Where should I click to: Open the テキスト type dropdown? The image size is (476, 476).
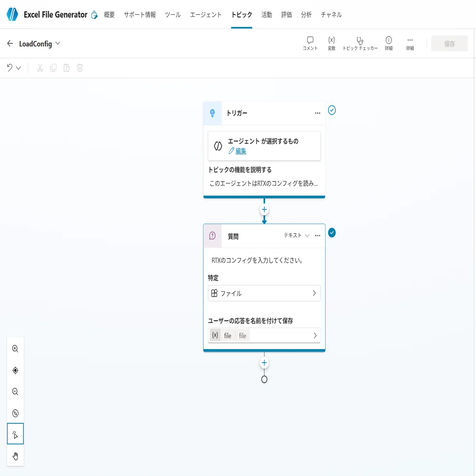pos(296,235)
